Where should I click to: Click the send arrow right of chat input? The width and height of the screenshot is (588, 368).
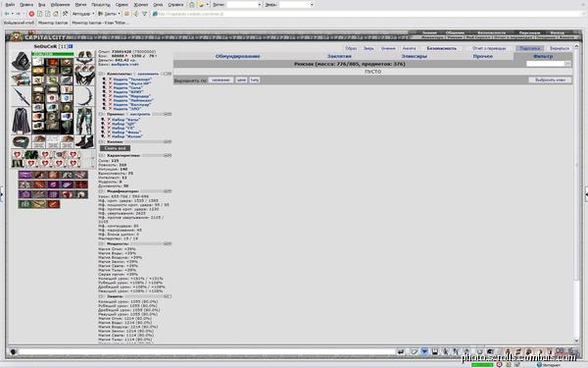tap(401, 352)
